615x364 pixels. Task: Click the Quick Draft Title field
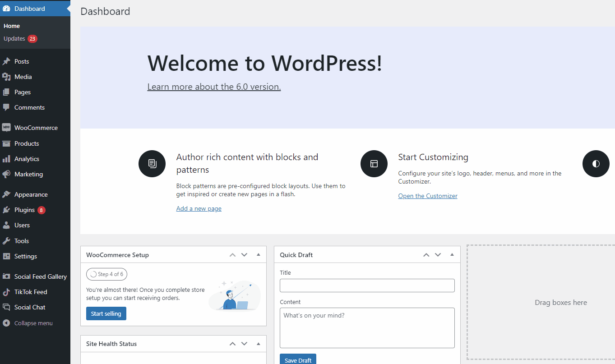(367, 286)
